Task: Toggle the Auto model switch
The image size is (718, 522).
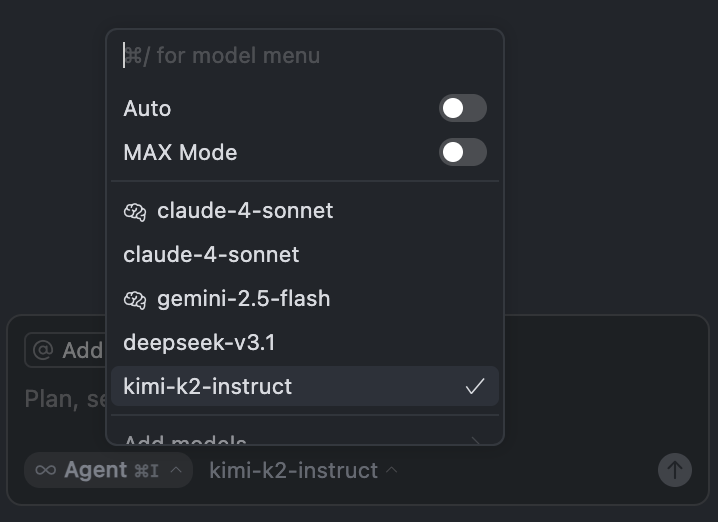Action: click(x=462, y=109)
